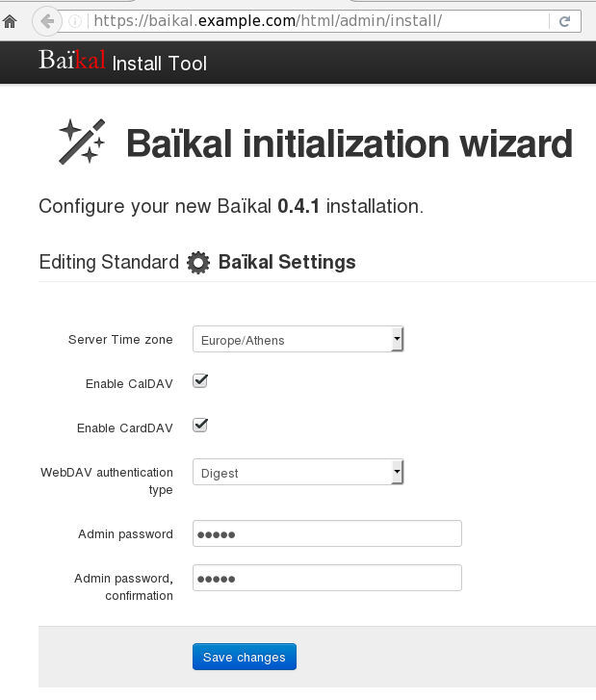596x700 pixels.
Task: Click the Admin password field
Action: click(x=327, y=534)
